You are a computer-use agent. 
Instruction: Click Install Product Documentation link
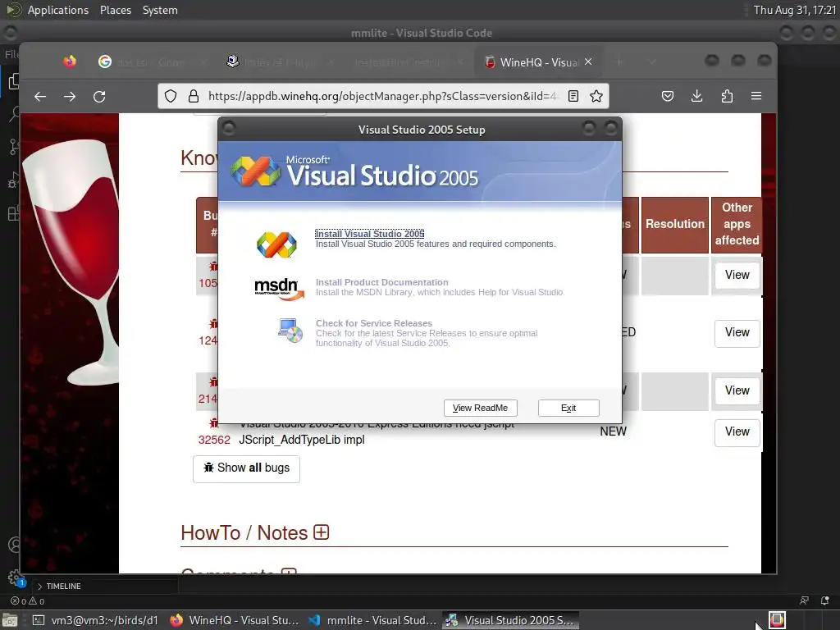coord(382,282)
